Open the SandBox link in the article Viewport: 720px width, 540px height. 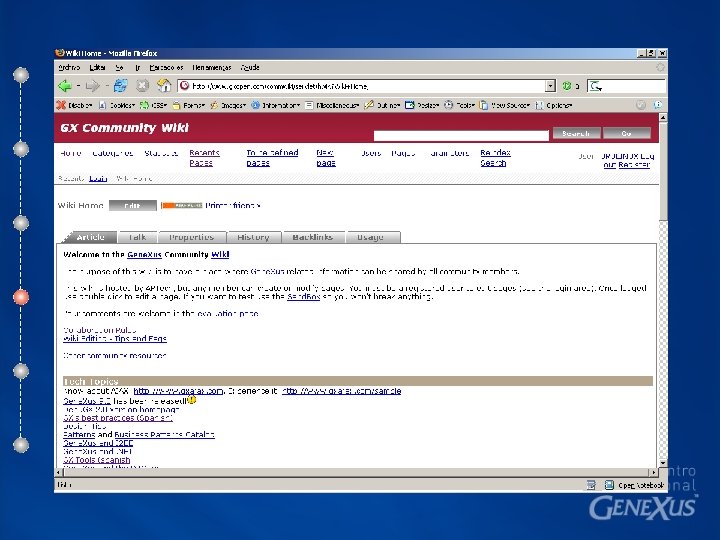[x=303, y=297]
